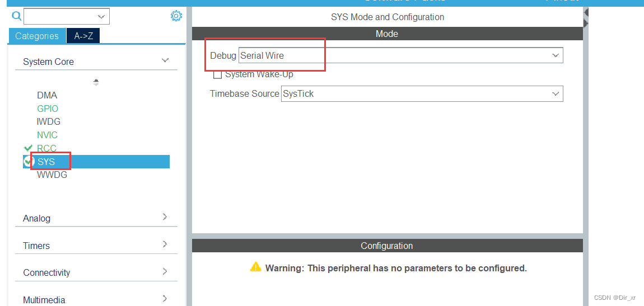Open the settings gear icon
The image size is (644, 306).
pos(176,16)
